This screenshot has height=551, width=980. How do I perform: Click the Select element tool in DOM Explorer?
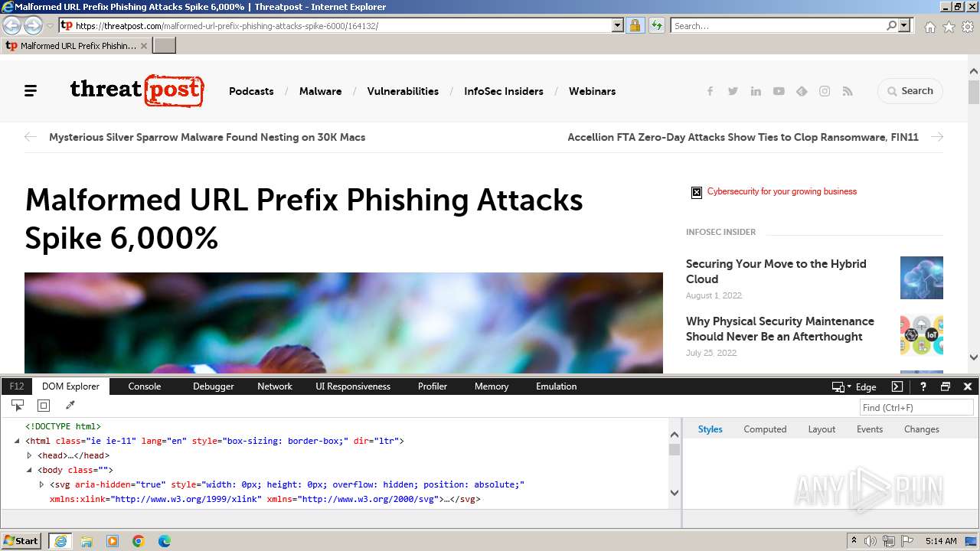point(18,406)
